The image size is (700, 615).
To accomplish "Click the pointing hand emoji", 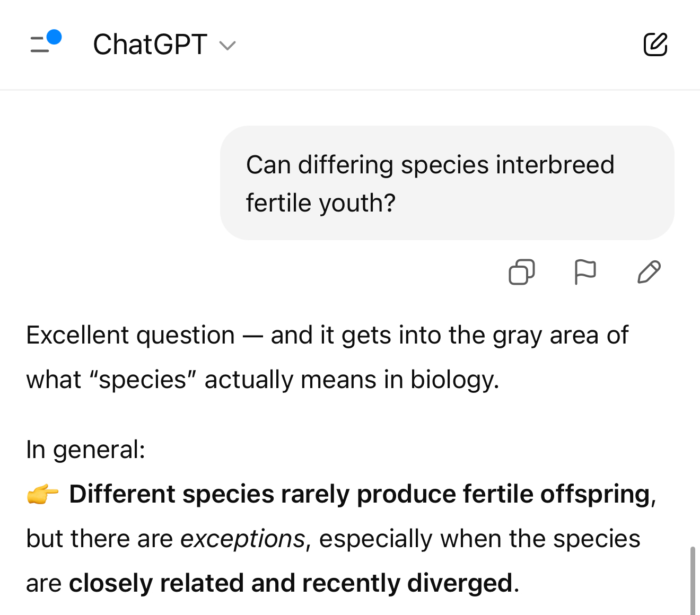I will (x=42, y=494).
